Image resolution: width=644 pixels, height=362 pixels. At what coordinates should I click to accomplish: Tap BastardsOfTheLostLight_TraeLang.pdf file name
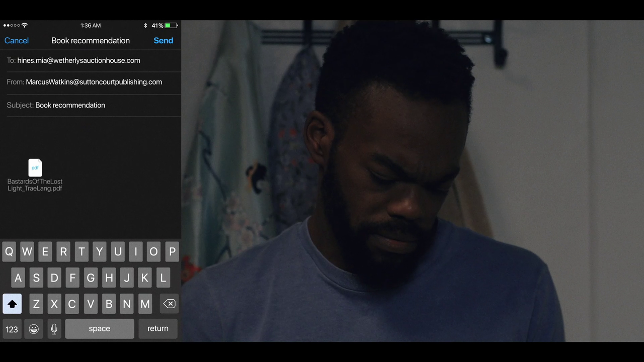tap(35, 185)
